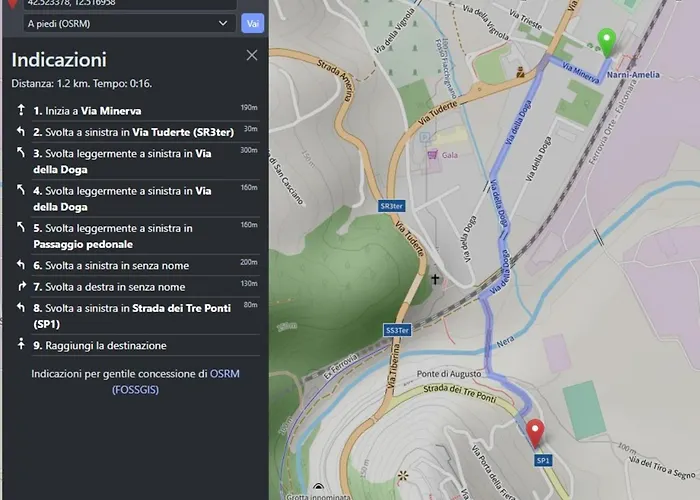700x500 pixels.
Task: Close the Indicazioni directions panel
Action: [x=252, y=56]
